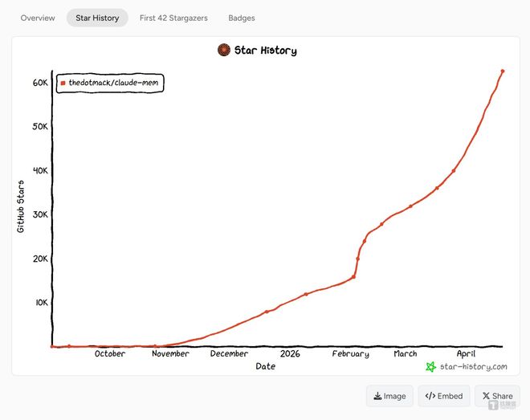Click the Star History logo icon

tap(224, 51)
